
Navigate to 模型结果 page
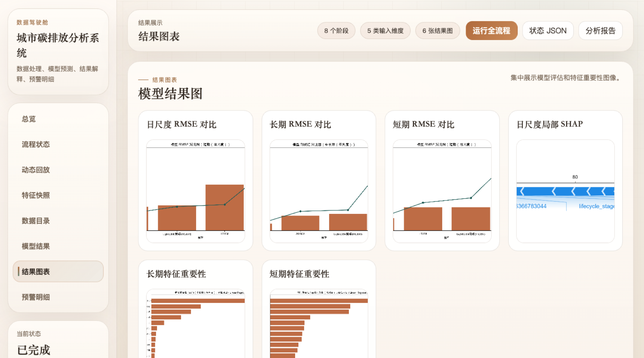pos(58,246)
